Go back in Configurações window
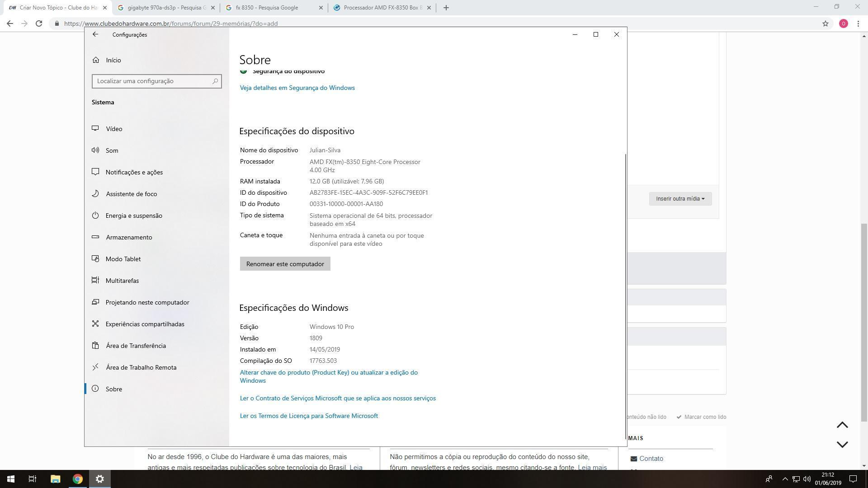The height and width of the screenshot is (488, 868). pos(95,34)
